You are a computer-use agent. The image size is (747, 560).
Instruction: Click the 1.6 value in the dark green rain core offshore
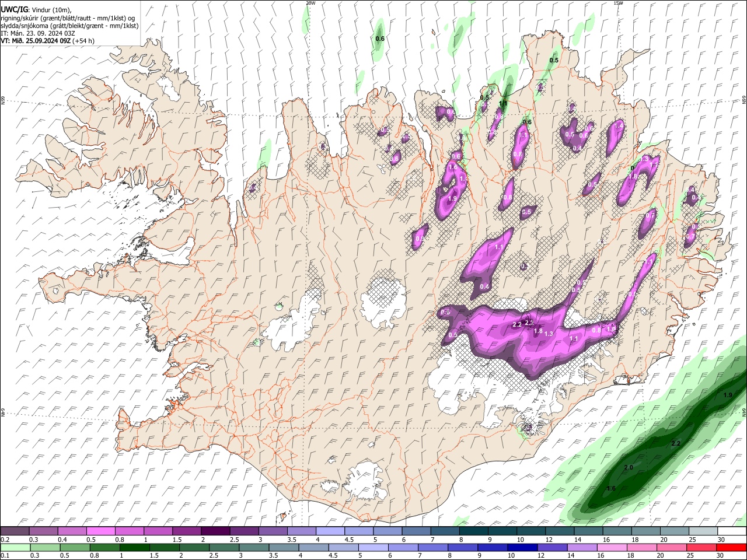click(611, 488)
